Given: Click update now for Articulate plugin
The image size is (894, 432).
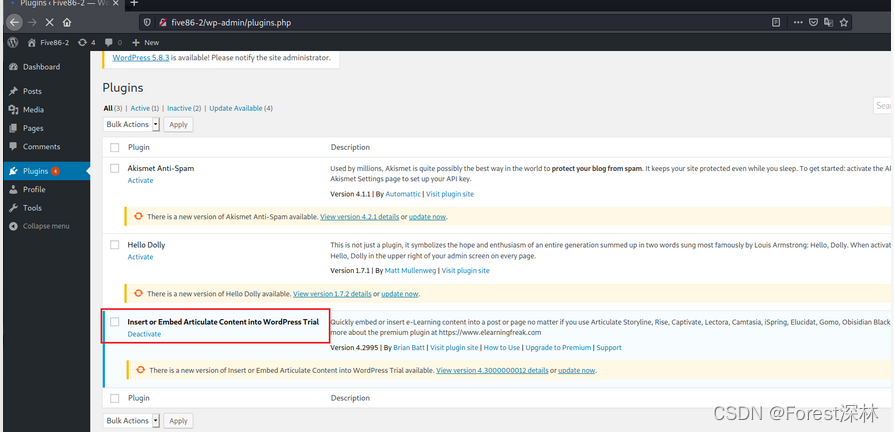Looking at the screenshot, I should click(577, 370).
